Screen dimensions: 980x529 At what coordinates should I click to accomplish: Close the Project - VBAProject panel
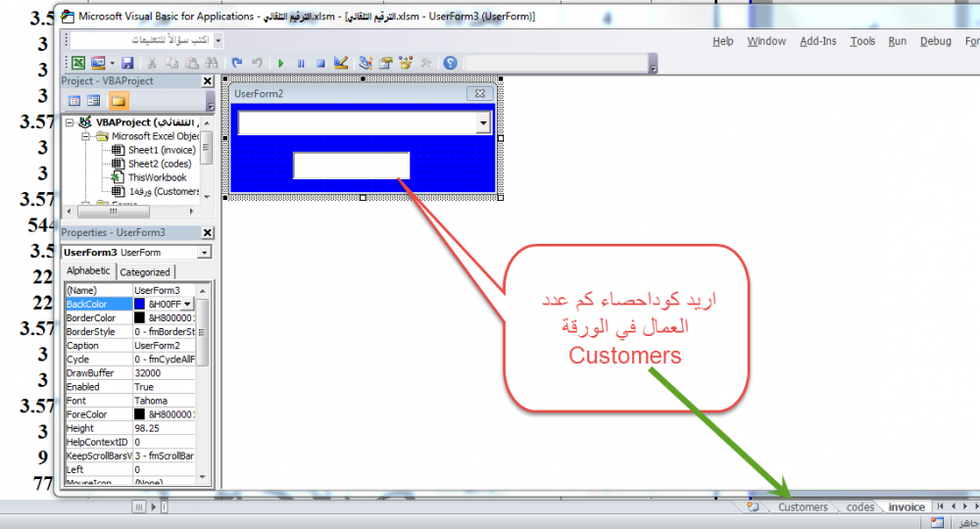(x=208, y=81)
